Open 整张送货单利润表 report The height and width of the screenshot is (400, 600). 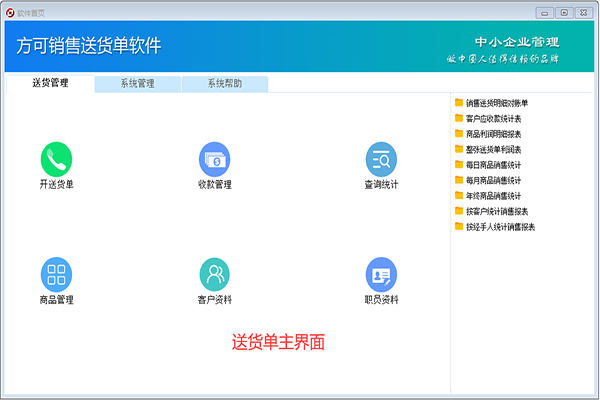point(493,149)
